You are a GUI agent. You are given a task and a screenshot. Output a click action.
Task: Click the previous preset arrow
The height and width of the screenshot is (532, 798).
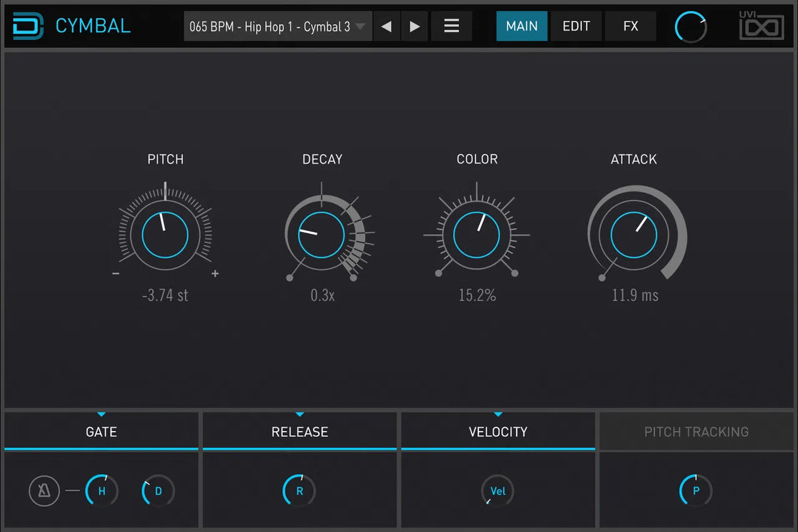(x=386, y=27)
